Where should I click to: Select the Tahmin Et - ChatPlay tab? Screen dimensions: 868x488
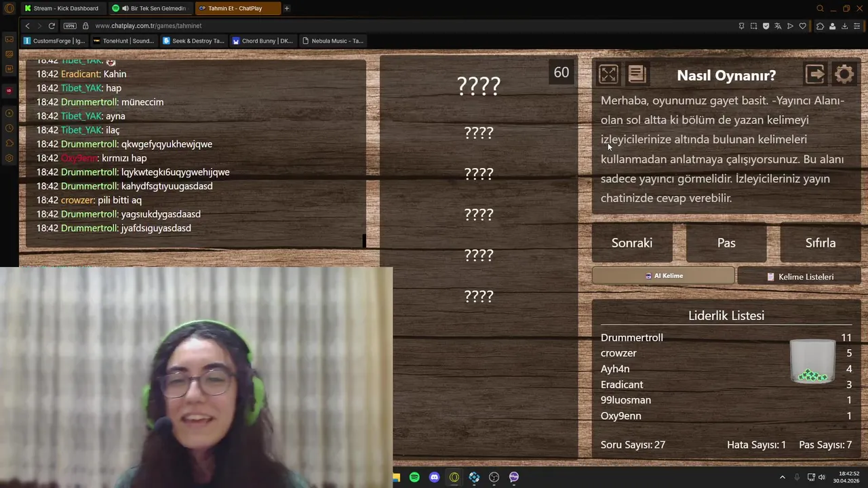[237, 8]
